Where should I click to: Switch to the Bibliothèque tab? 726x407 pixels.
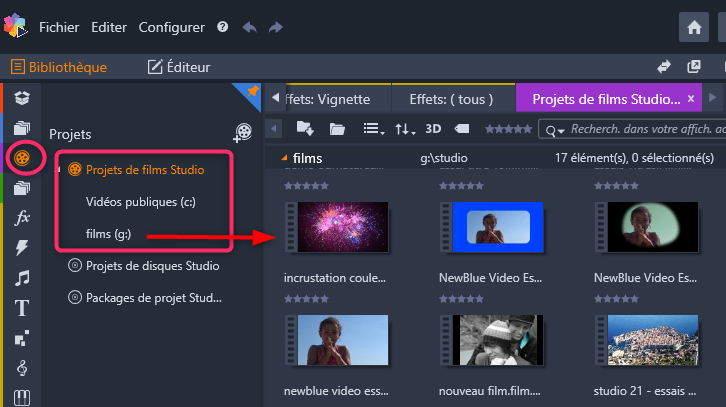[59, 67]
